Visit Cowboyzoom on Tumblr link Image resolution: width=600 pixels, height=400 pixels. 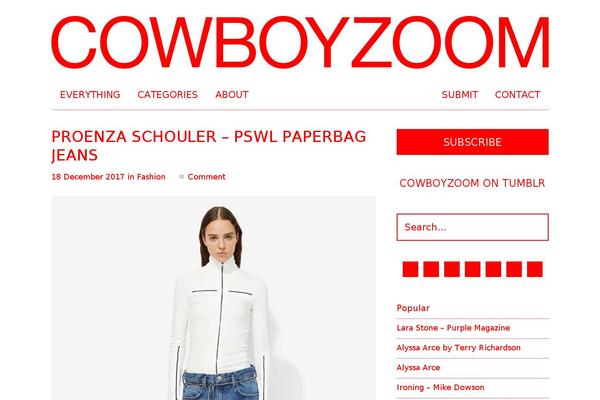pyautogui.click(x=472, y=183)
